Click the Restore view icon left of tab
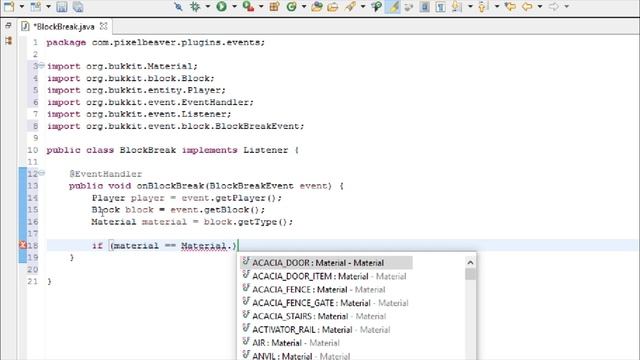640x360 pixels. coord(8,25)
